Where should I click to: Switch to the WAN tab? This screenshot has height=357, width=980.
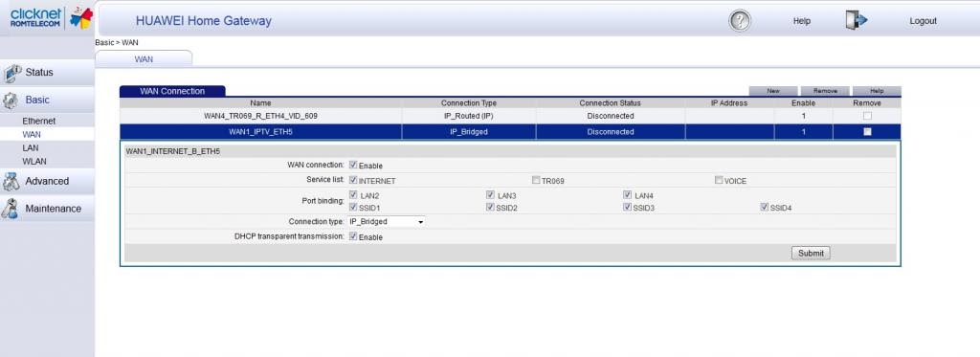point(144,58)
